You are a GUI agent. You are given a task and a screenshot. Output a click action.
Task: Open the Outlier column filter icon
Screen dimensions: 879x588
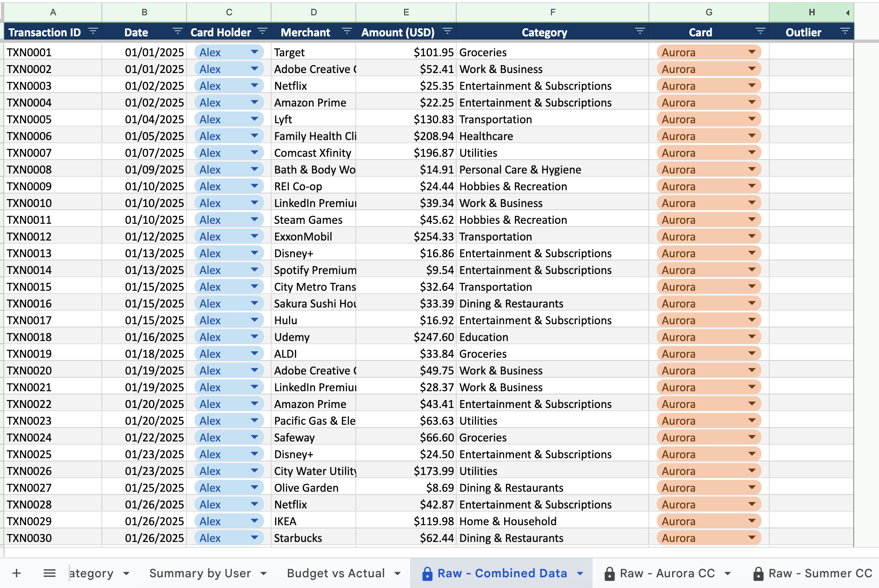pyautogui.click(x=845, y=32)
